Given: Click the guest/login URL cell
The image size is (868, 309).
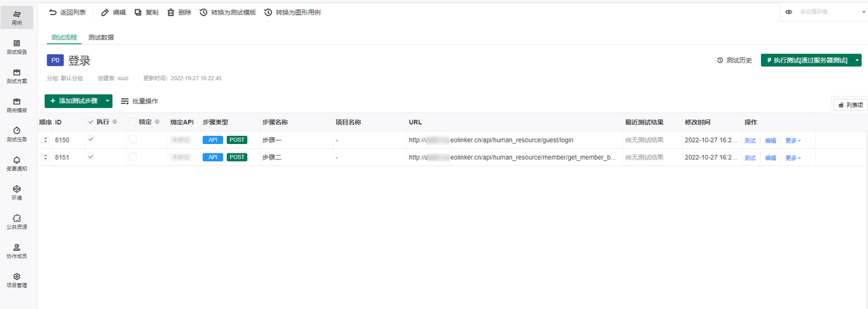Looking at the screenshot, I should click(490, 140).
